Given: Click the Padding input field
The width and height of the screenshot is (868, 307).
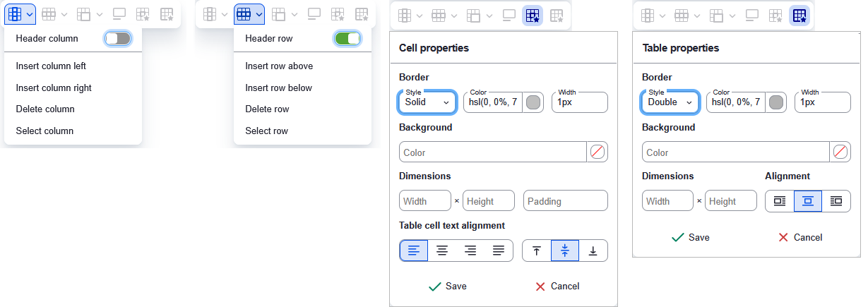Looking at the screenshot, I should (565, 201).
